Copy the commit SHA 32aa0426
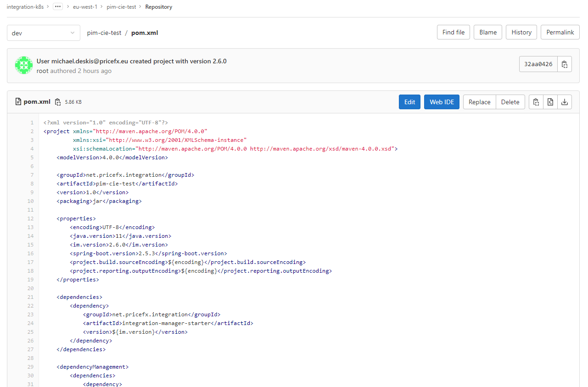This screenshot has height=387, width=588. point(565,64)
